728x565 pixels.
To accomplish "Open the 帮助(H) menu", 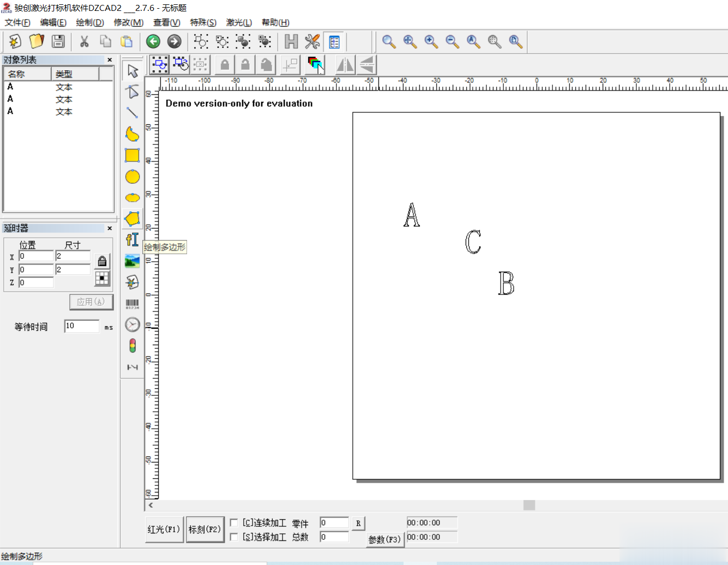I will [x=276, y=22].
